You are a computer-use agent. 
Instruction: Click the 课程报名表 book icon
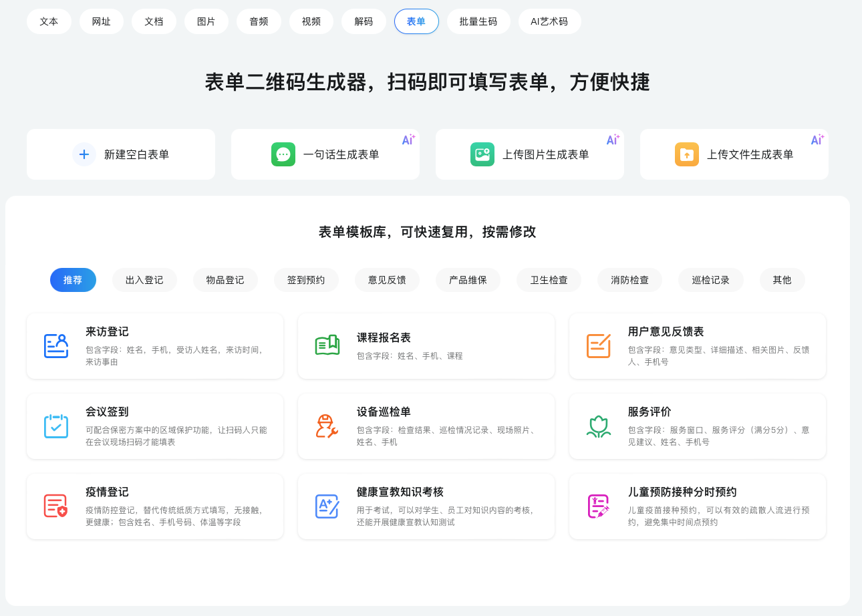[327, 346]
